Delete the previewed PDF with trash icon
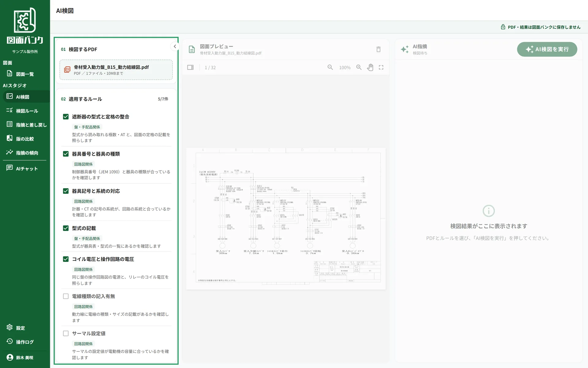 tap(379, 49)
